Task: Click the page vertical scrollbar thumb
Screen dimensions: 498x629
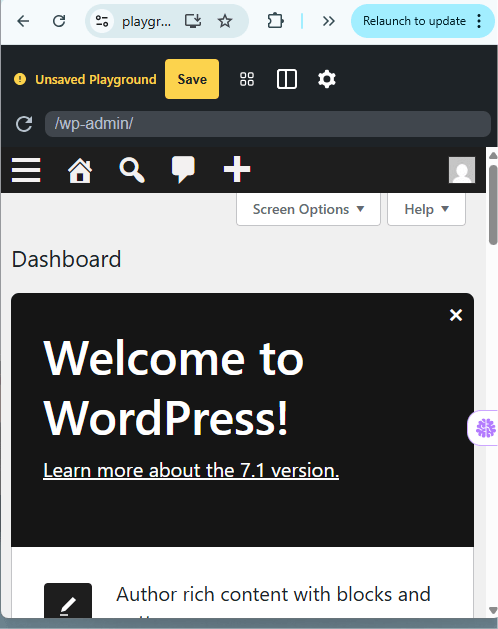Action: tap(493, 204)
